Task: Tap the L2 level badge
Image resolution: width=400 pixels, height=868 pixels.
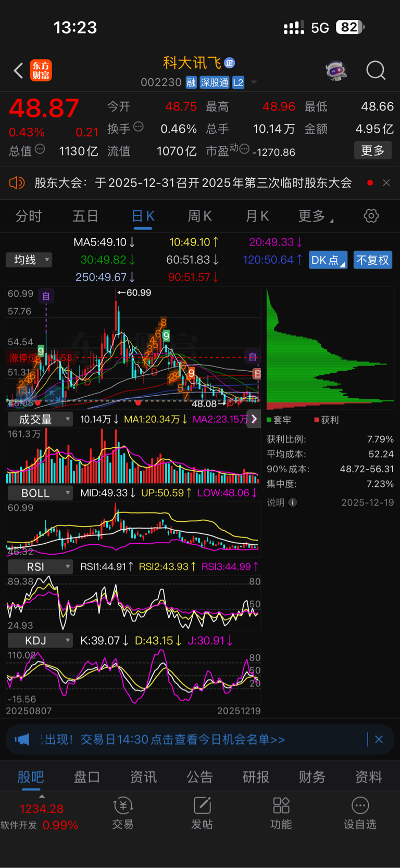Action: coord(238,82)
